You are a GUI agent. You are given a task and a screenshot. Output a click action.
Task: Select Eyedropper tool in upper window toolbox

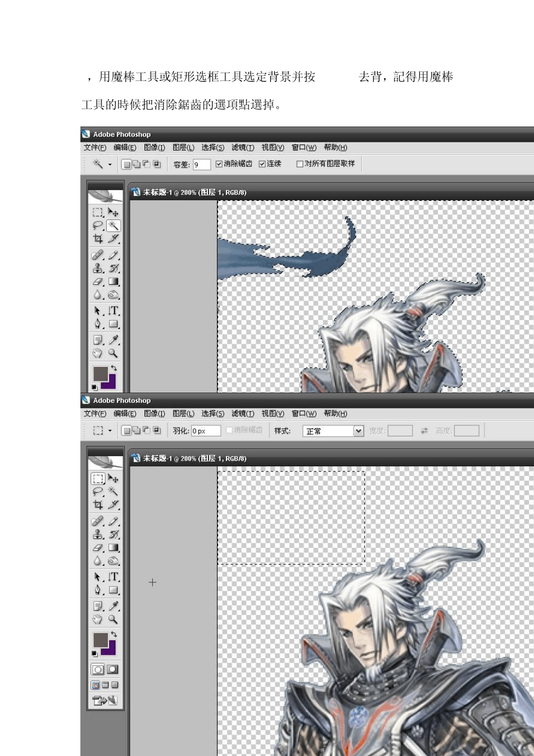(114, 340)
